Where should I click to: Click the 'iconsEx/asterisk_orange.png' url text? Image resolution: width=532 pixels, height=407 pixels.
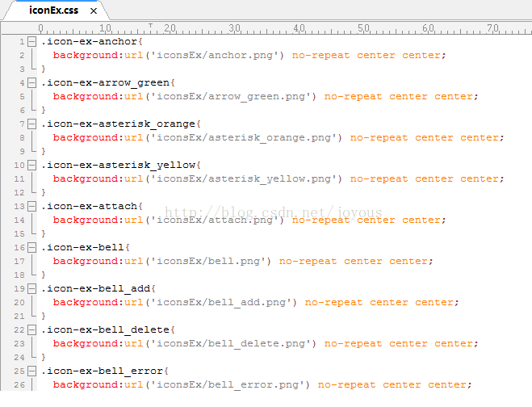pos(244,138)
